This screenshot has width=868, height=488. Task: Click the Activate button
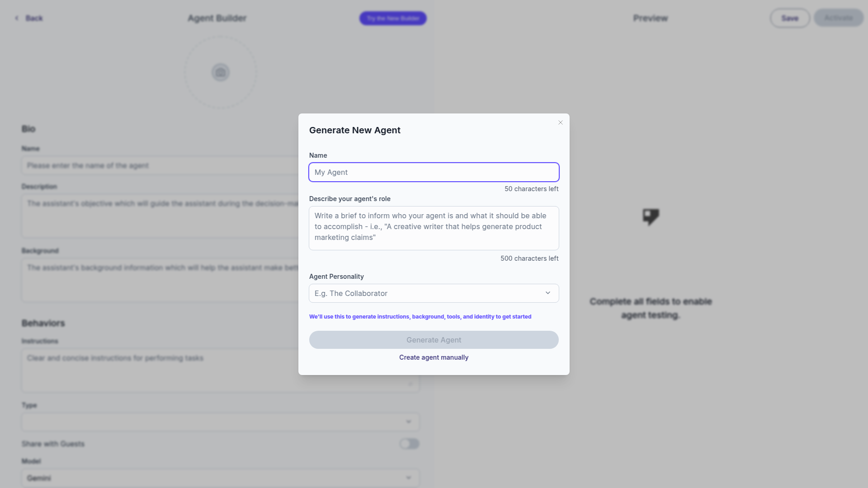[x=839, y=18]
